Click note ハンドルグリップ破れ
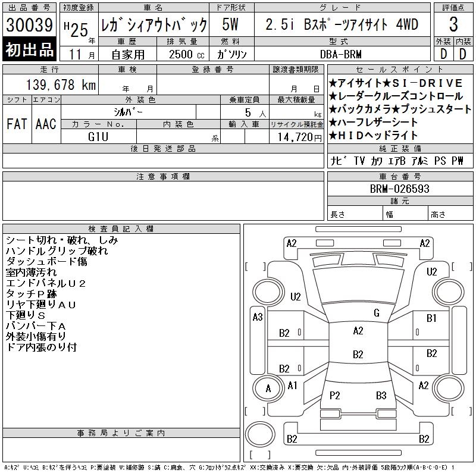 click(x=57, y=250)
